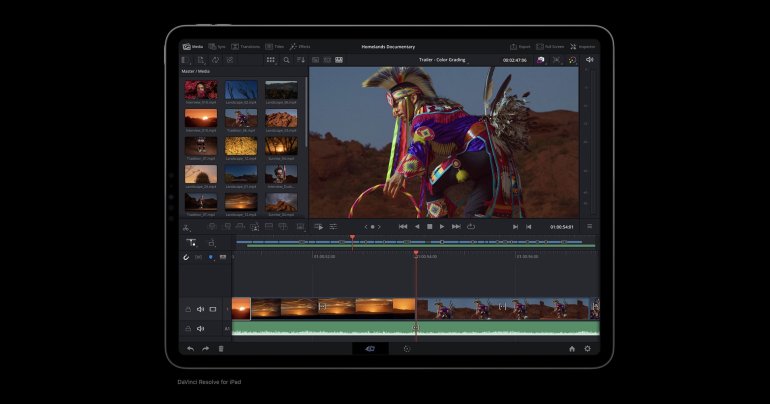Delete the selected clip with trash icon

click(x=221, y=349)
